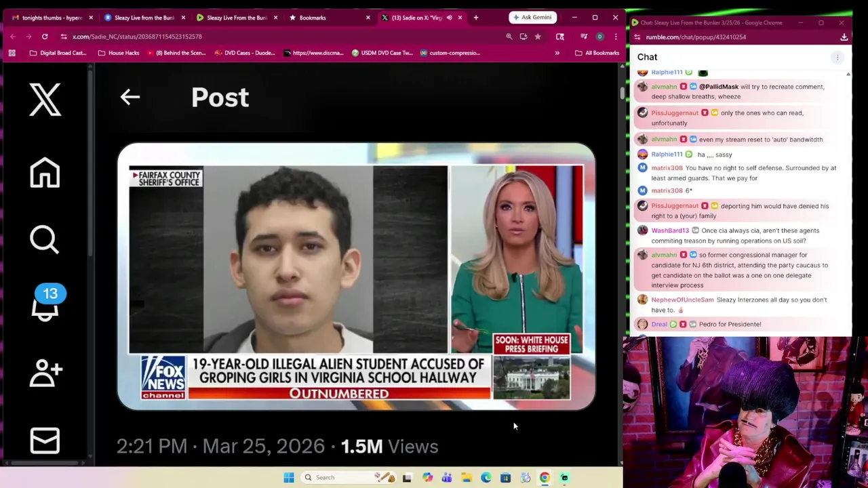Switch to Rumble 'Sleazy Live From the Bunker' tab
This screenshot has height=488, width=868.
pos(236,18)
